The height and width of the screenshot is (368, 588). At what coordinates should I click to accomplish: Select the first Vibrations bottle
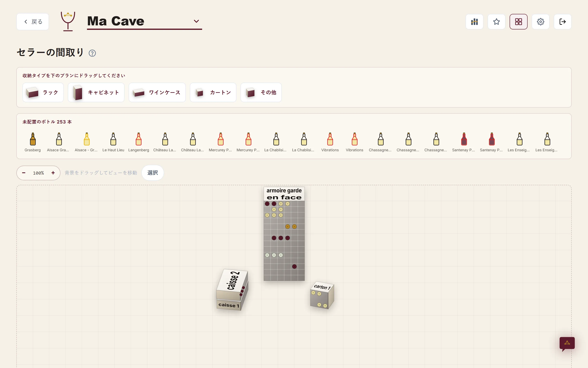(x=330, y=142)
